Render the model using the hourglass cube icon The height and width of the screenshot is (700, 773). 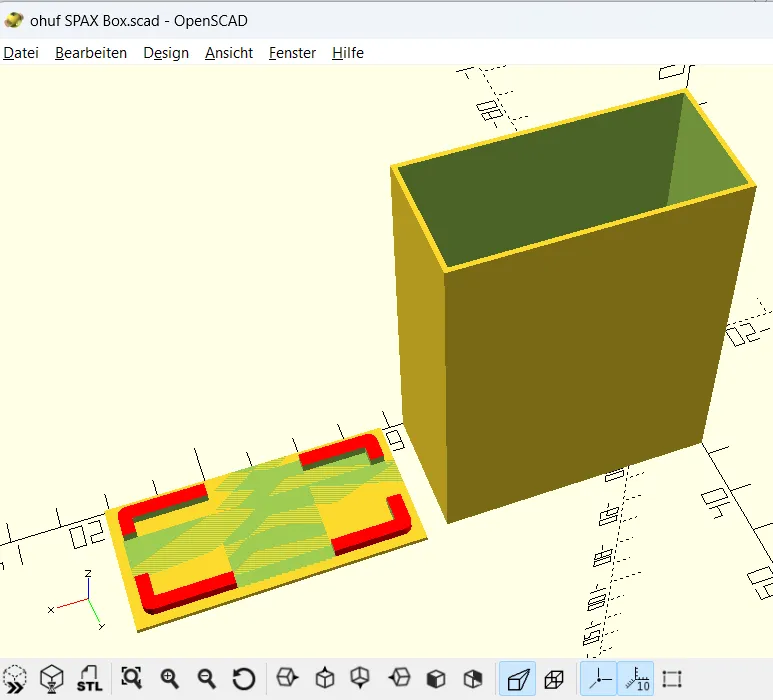[52, 679]
